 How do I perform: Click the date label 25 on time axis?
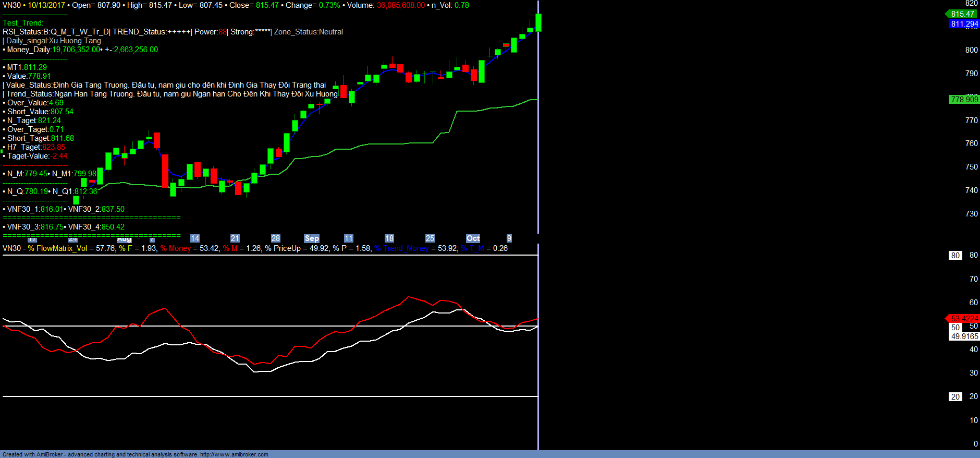coord(430,238)
